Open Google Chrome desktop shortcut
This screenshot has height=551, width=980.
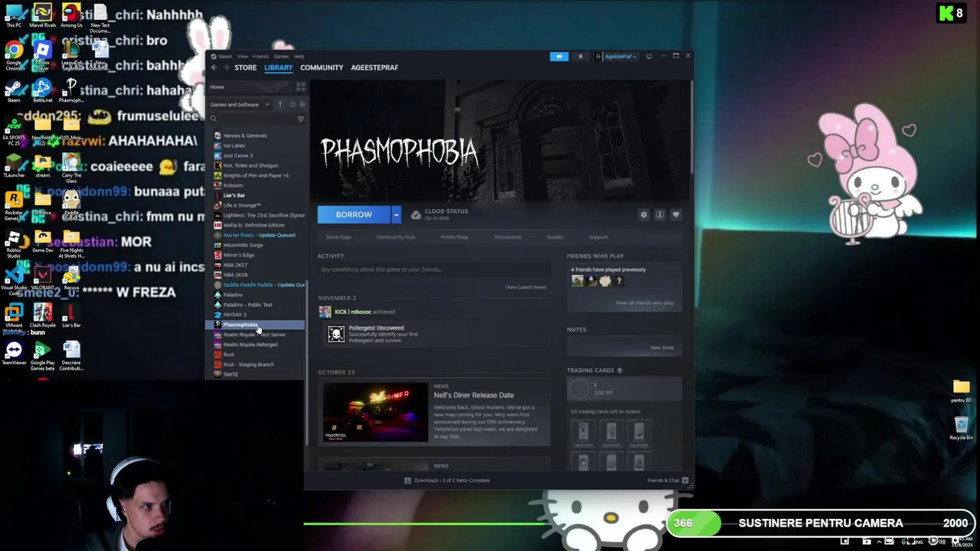(x=14, y=56)
